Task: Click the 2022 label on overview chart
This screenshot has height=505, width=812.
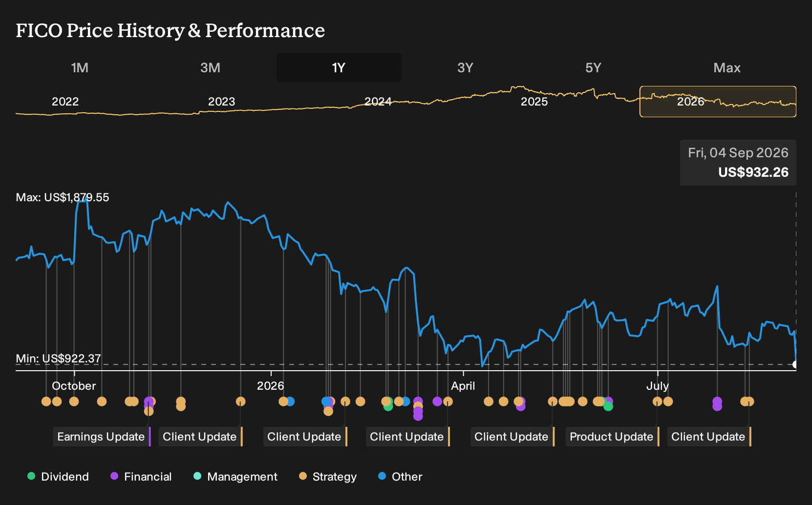Action: click(x=65, y=102)
